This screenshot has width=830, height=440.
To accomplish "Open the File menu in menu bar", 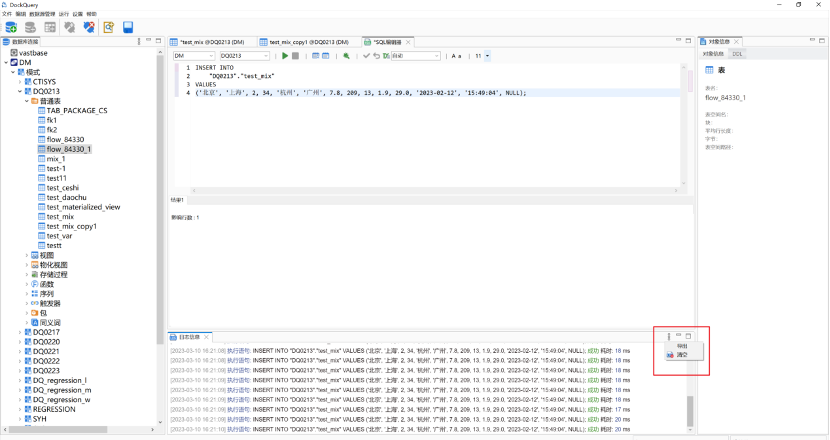I will 7,14.
